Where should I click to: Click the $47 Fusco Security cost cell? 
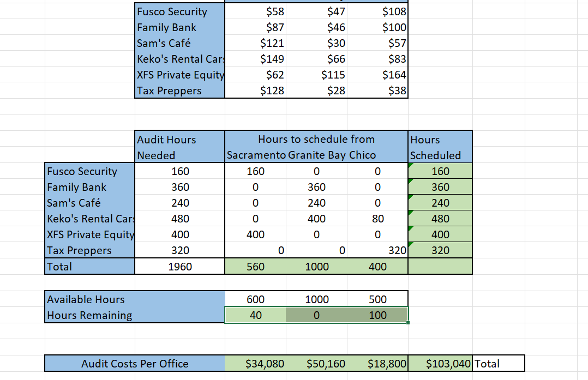point(316,11)
